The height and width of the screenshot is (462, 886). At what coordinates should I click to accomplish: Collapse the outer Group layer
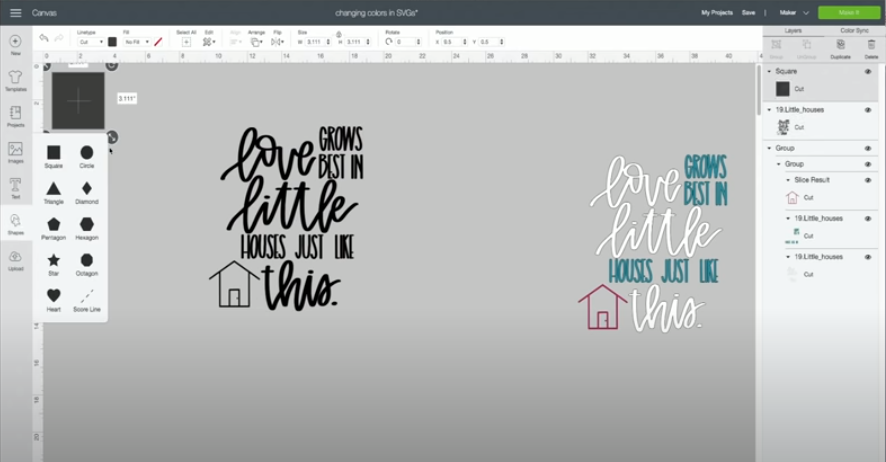tap(769, 148)
